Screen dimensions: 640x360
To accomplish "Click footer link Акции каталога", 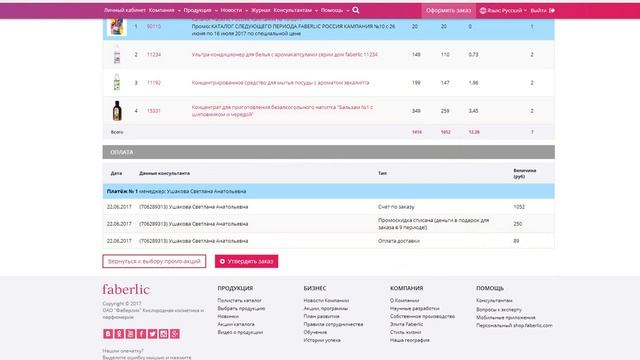I will (x=236, y=324).
